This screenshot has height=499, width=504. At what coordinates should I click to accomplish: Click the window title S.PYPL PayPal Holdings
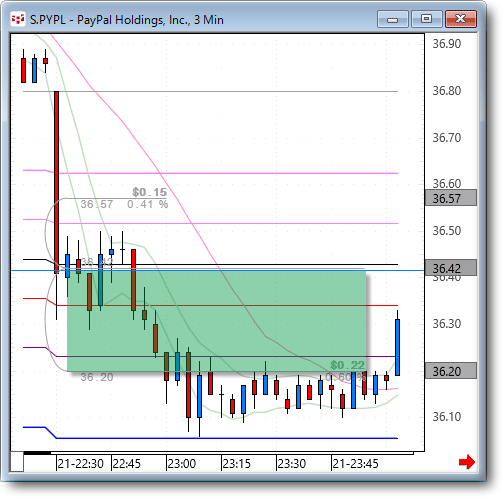coord(127,20)
